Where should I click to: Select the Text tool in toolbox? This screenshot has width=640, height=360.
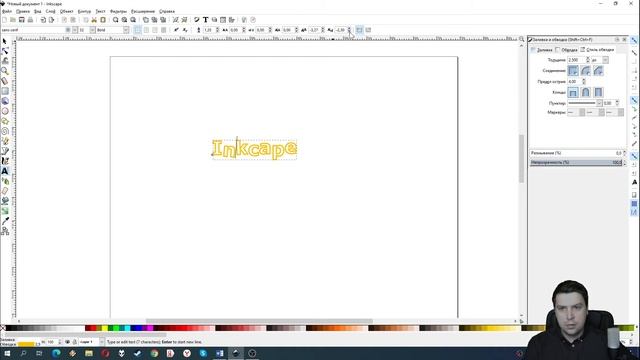[5, 171]
